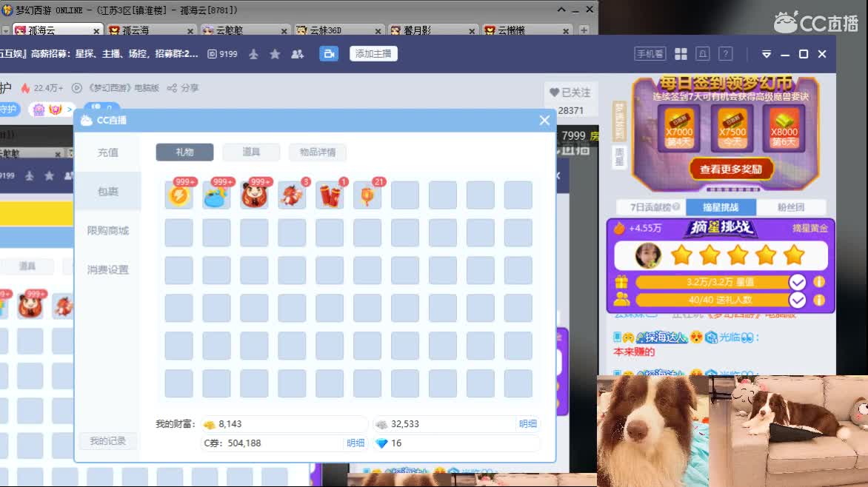Click the silver ingot icon next to 32,533
Screen dimensions: 868x487
381,425
